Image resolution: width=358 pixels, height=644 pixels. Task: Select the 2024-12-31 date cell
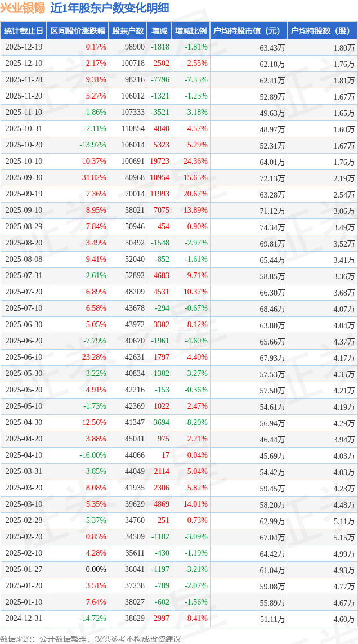click(24, 619)
